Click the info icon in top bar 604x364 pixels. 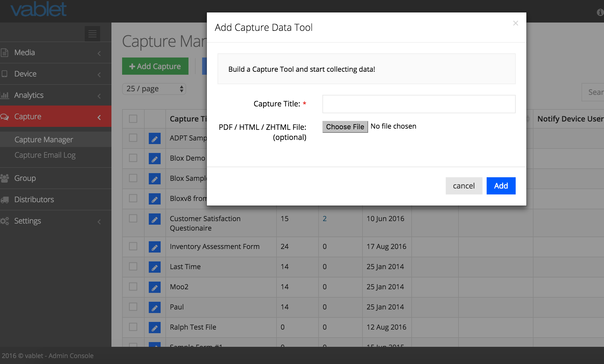(x=600, y=12)
